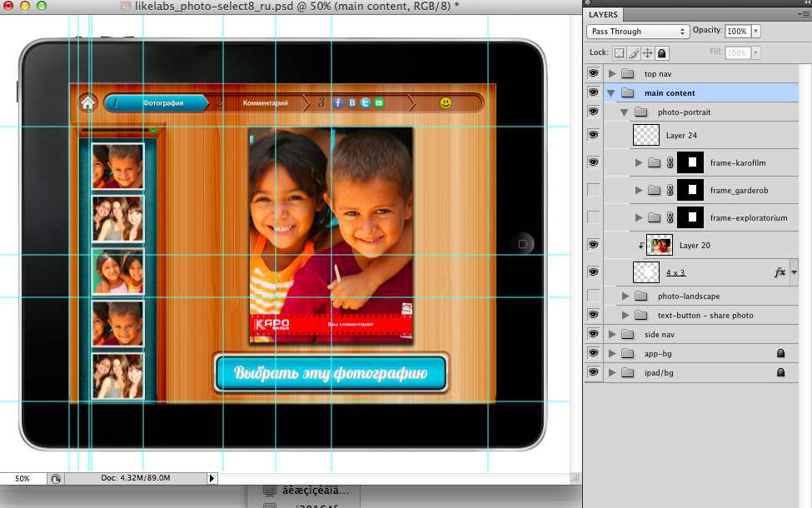Open the Opacity slider dropdown arrow
Screen dimensions: 812x508
point(755,32)
